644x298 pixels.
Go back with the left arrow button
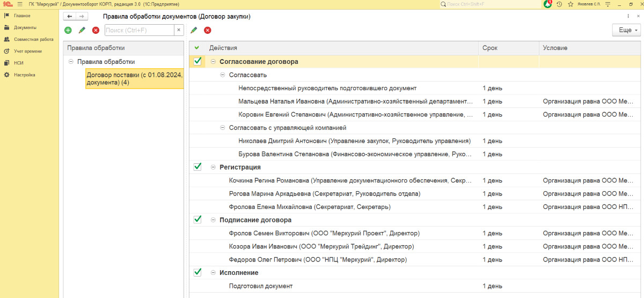[69, 17]
